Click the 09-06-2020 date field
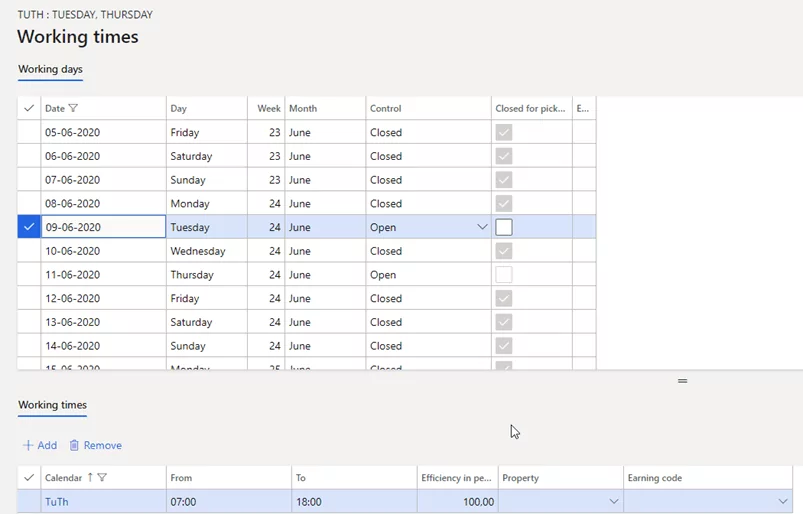Image resolution: width=803 pixels, height=514 pixels. [103, 227]
